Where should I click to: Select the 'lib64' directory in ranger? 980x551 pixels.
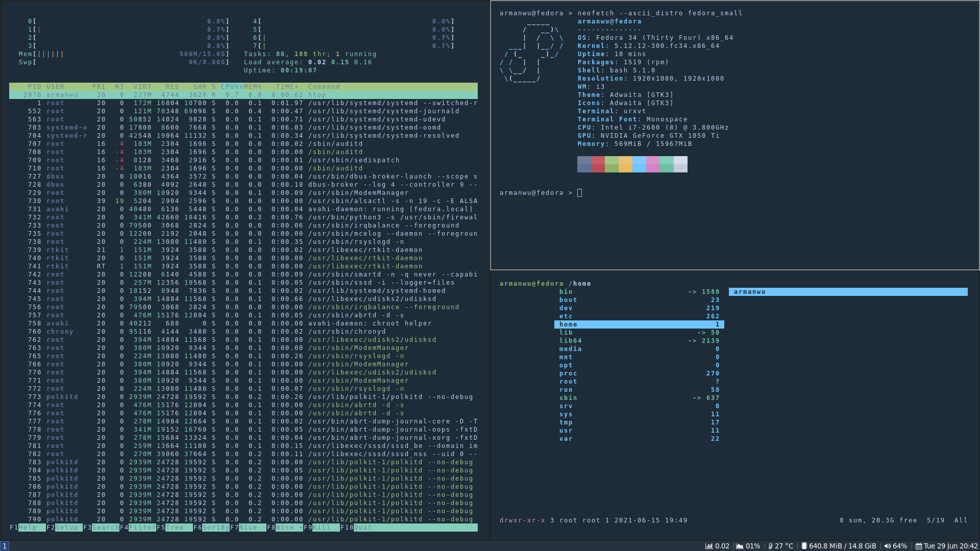(x=639, y=341)
